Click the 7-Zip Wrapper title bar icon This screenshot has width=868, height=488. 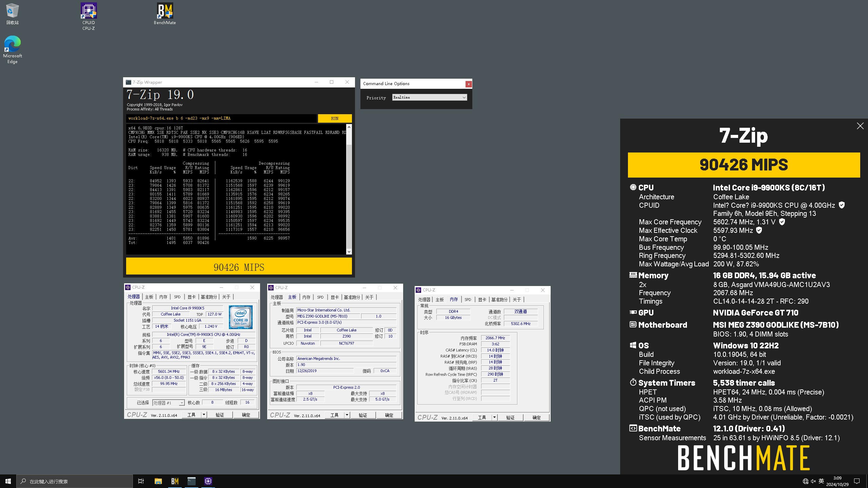point(129,82)
